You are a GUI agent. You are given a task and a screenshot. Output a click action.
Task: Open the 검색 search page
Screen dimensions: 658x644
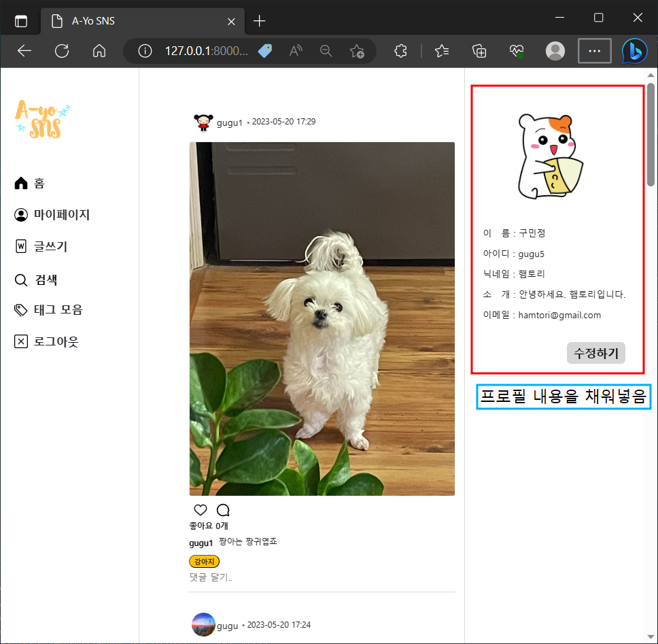pos(22,279)
